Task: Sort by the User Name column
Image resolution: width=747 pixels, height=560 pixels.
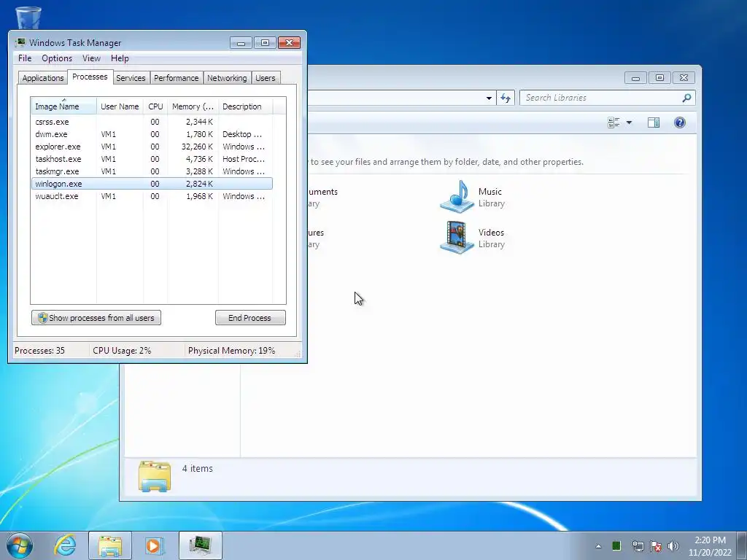Action: coord(120,106)
